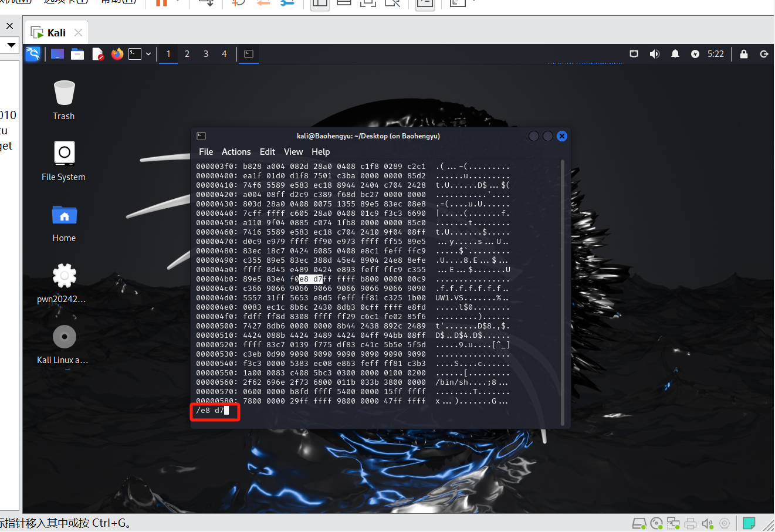Click the '/e8 d7' search prompt line
This screenshot has height=532, width=775.
tap(212, 411)
